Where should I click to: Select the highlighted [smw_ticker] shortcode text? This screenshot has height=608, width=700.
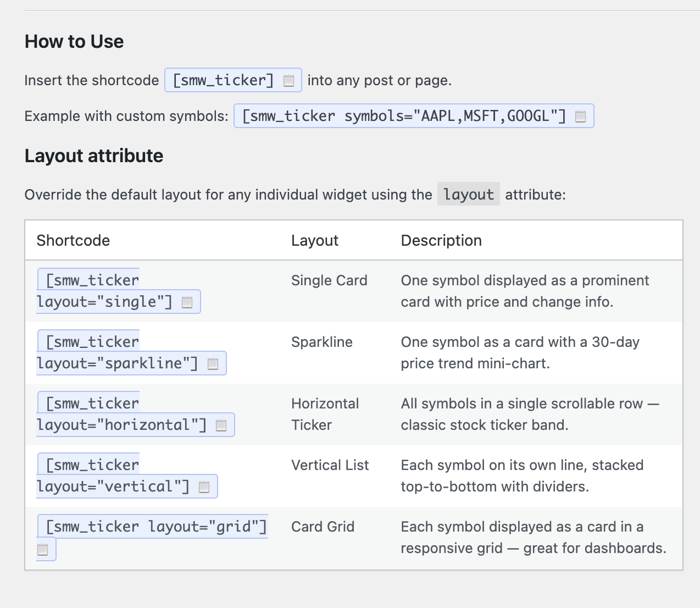point(220,80)
